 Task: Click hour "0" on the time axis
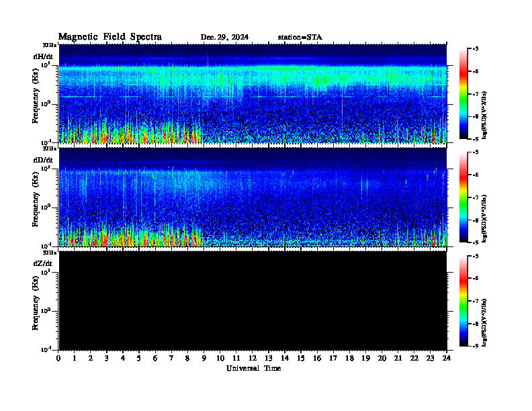pos(58,358)
